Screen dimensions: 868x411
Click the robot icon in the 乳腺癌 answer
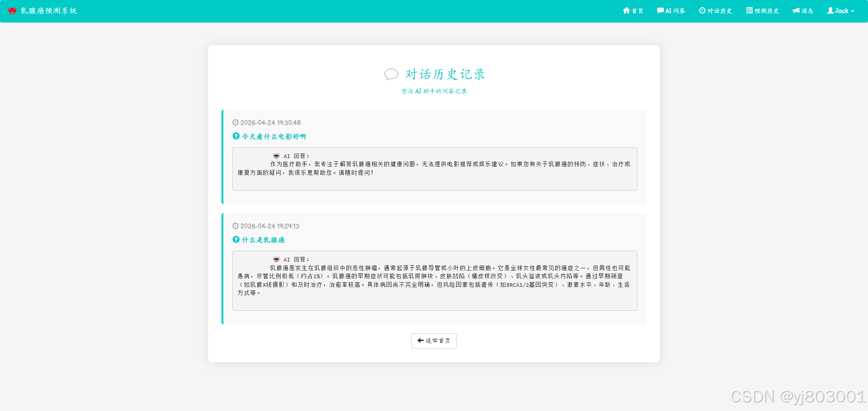[x=276, y=259]
